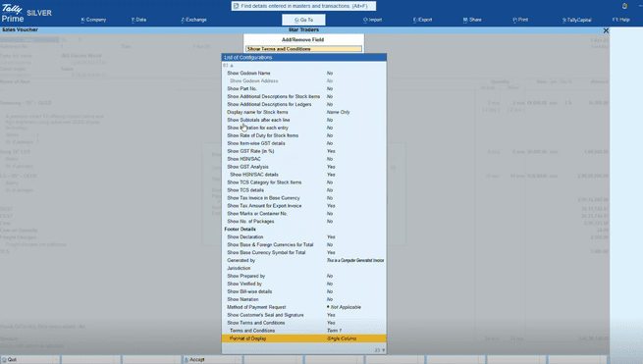
Task: Select the Generated by option
Action: pyautogui.click(x=304, y=260)
